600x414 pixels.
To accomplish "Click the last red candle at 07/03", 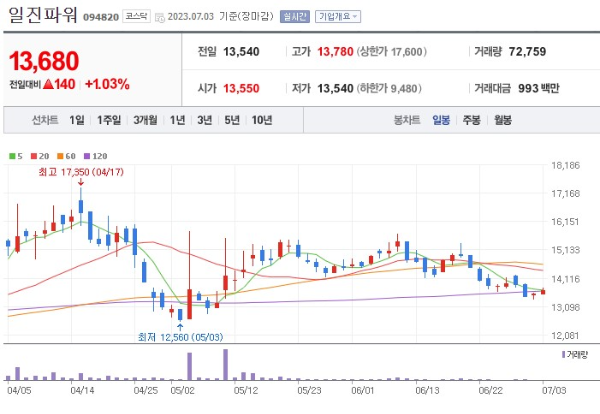I will point(543,292).
